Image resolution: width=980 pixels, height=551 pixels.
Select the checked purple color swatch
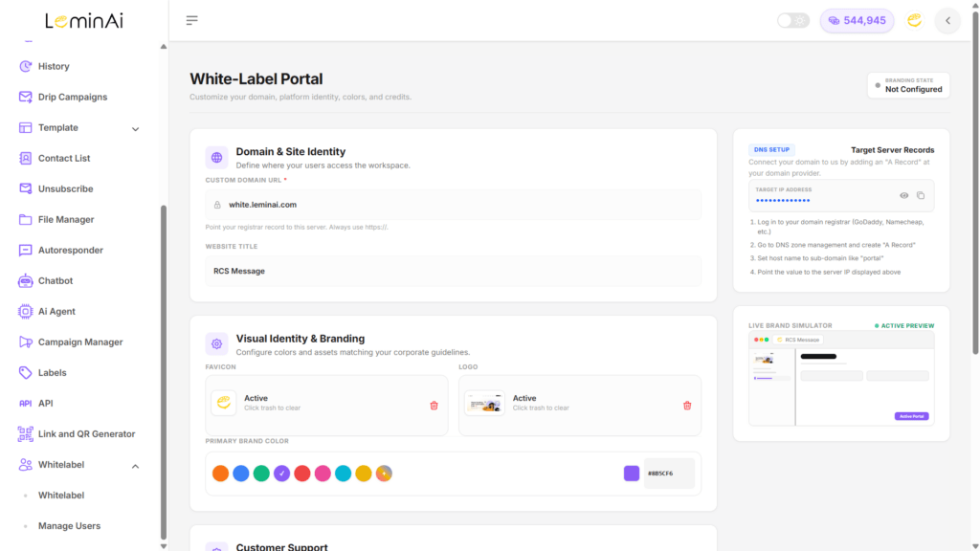point(282,474)
